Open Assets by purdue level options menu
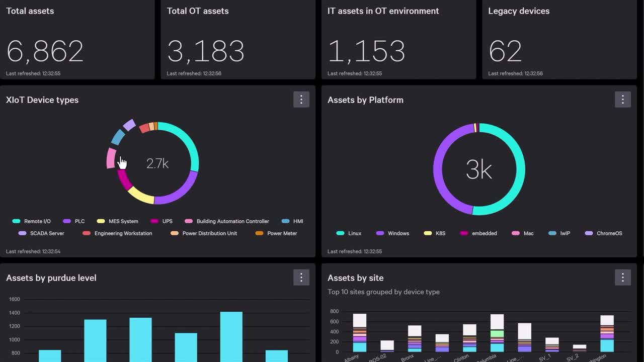Image resolution: width=644 pixels, height=362 pixels. (x=301, y=278)
